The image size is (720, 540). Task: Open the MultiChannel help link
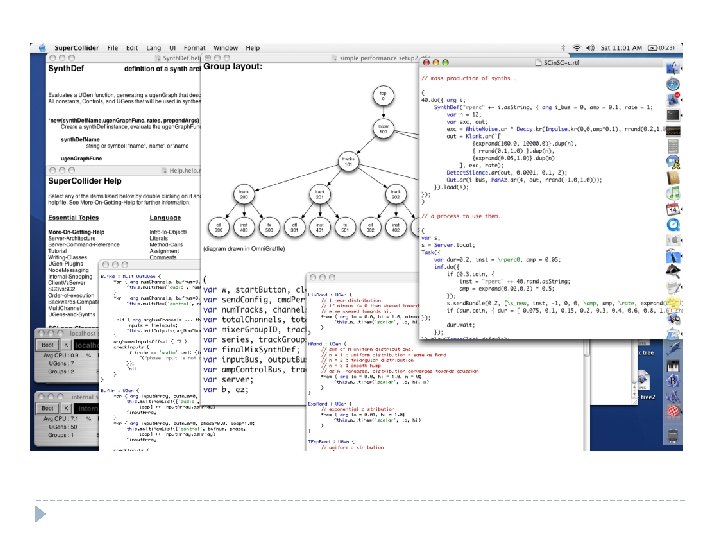[x=65, y=308]
